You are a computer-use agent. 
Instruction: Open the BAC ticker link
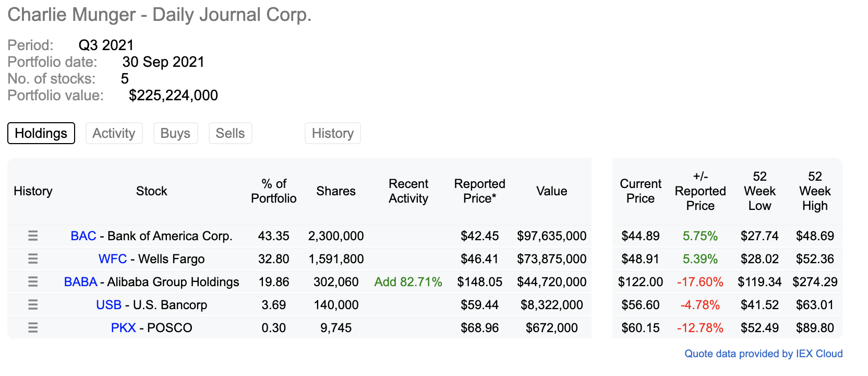pyautogui.click(x=83, y=236)
